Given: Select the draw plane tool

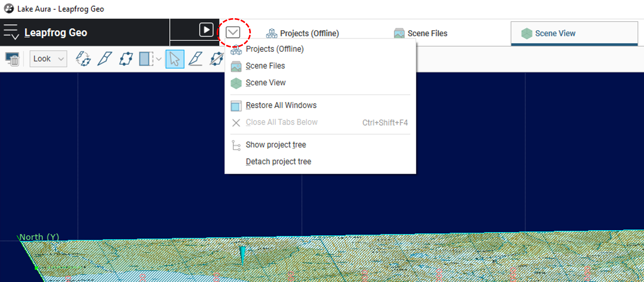Looking at the screenshot, I should [126, 59].
